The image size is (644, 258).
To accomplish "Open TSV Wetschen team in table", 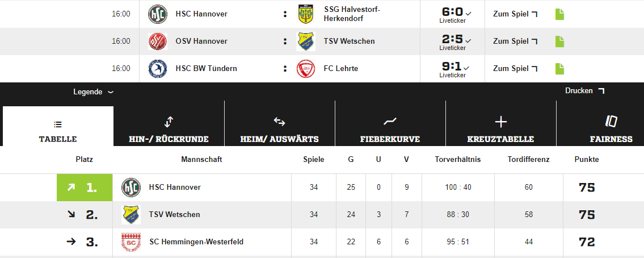I will click(x=174, y=215).
